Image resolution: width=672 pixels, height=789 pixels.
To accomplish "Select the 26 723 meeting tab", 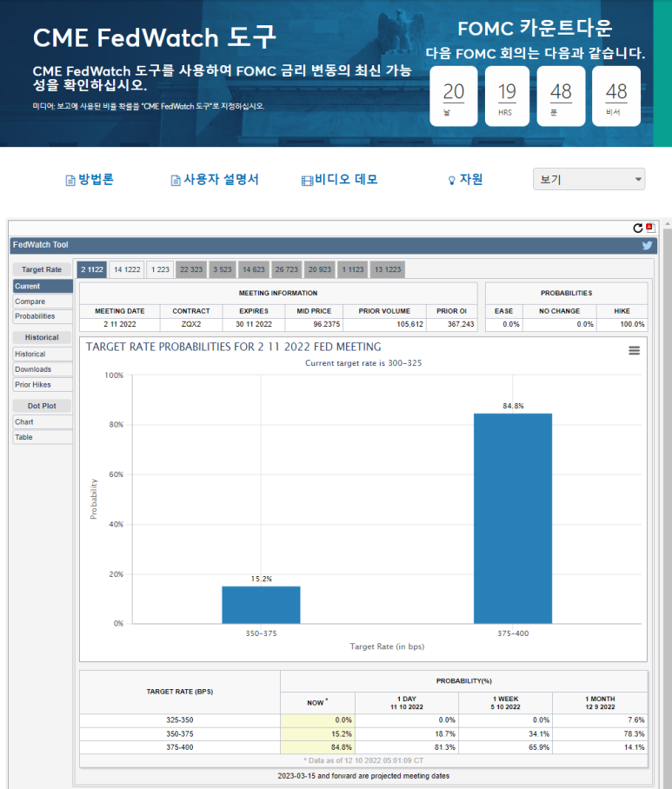I will click(x=286, y=269).
